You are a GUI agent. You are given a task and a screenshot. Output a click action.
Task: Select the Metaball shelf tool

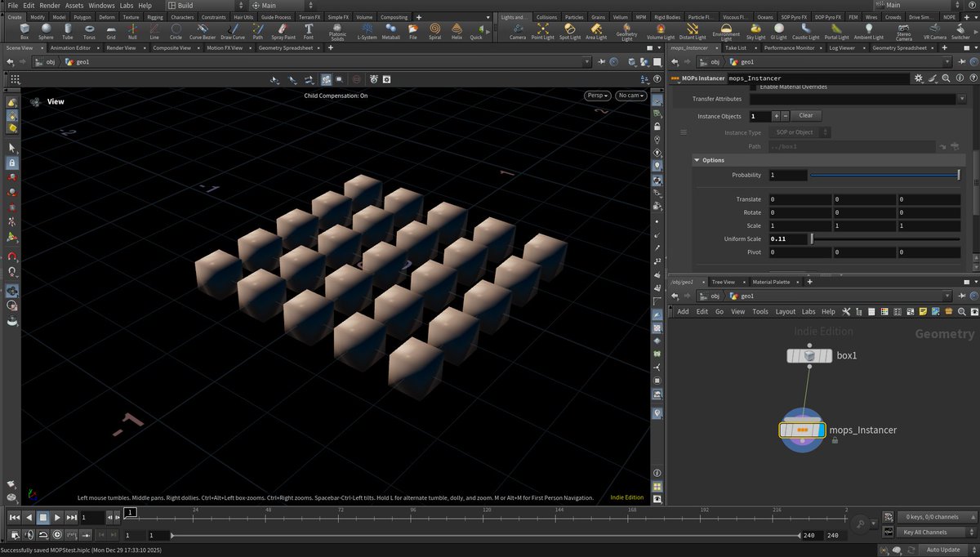click(x=391, y=31)
